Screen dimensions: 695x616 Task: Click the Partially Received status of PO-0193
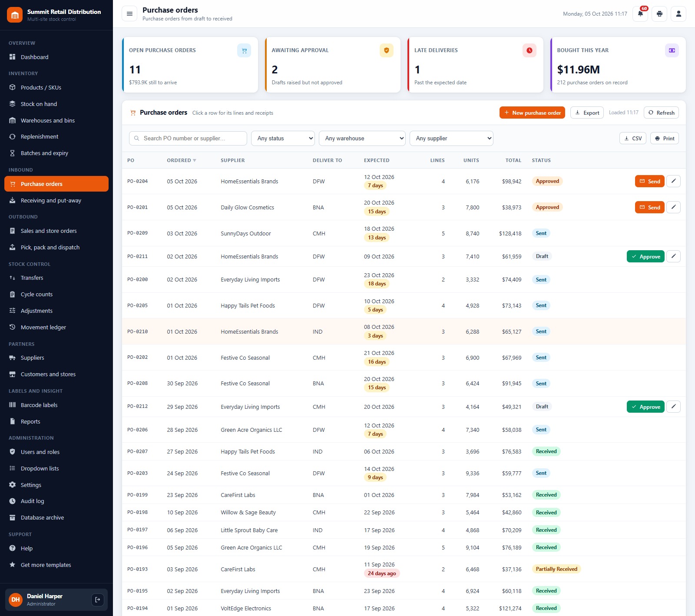[x=556, y=569]
